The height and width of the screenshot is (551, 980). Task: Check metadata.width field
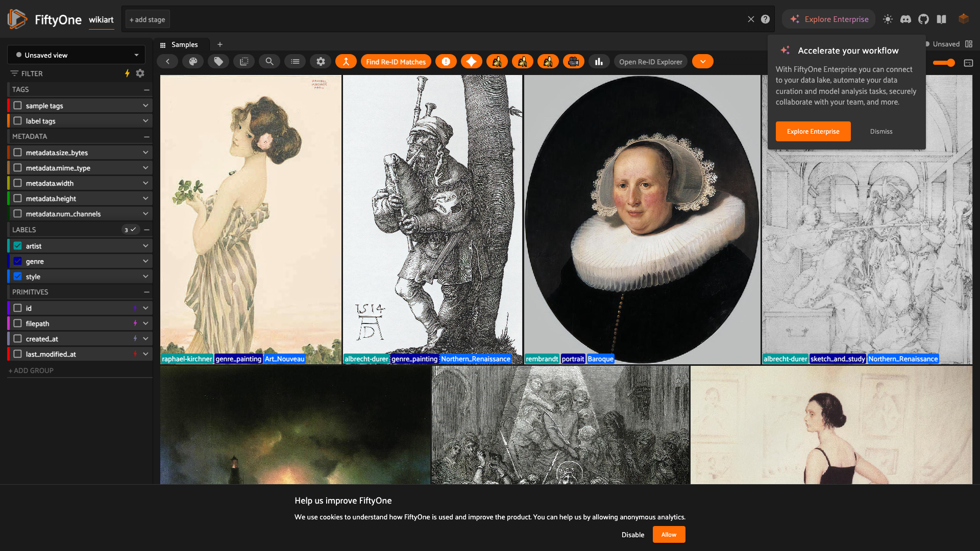click(x=18, y=183)
